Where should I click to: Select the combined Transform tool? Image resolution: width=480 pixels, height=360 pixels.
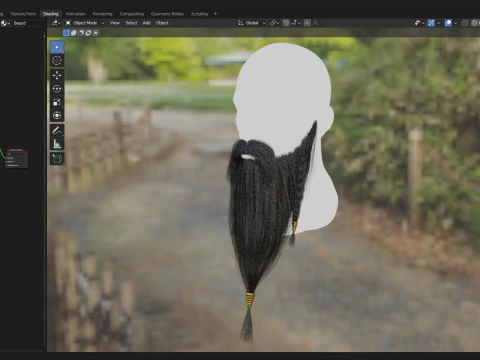[x=57, y=115]
